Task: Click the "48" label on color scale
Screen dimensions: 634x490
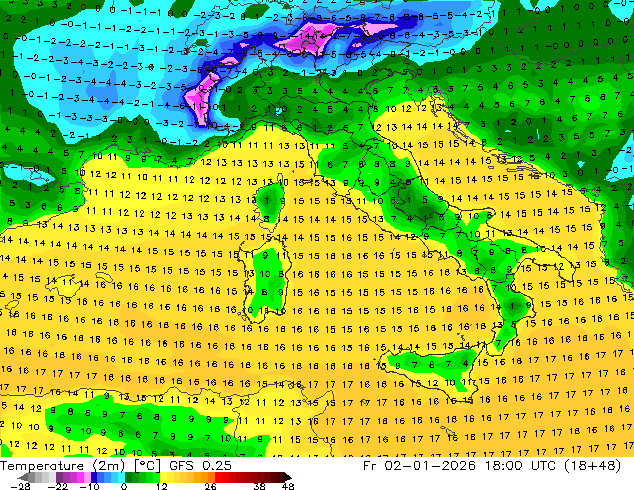Action: 288,486
